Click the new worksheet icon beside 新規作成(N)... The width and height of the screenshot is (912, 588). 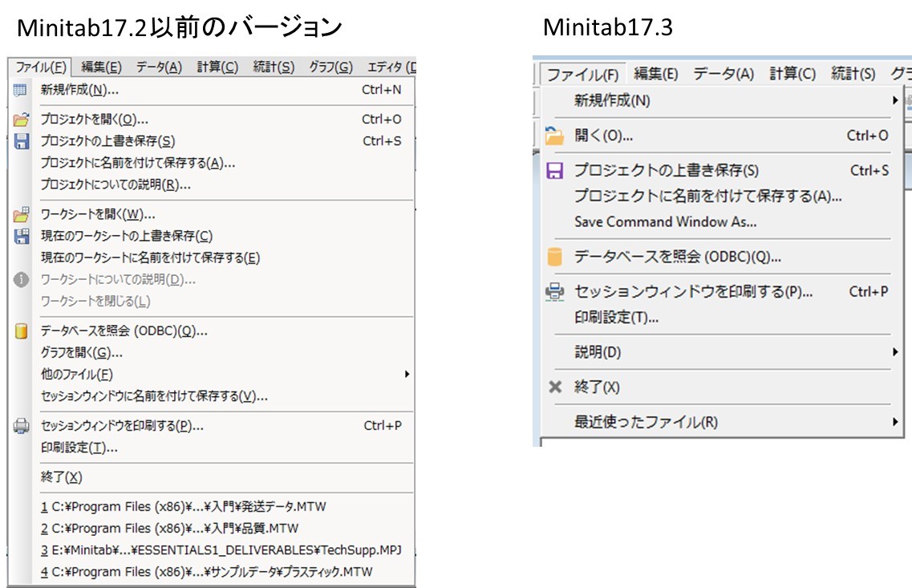pos(20,90)
